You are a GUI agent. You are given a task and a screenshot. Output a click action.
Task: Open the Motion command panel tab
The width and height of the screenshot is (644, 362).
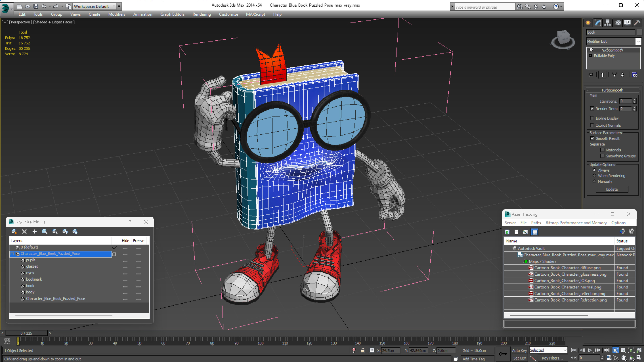[x=618, y=23]
